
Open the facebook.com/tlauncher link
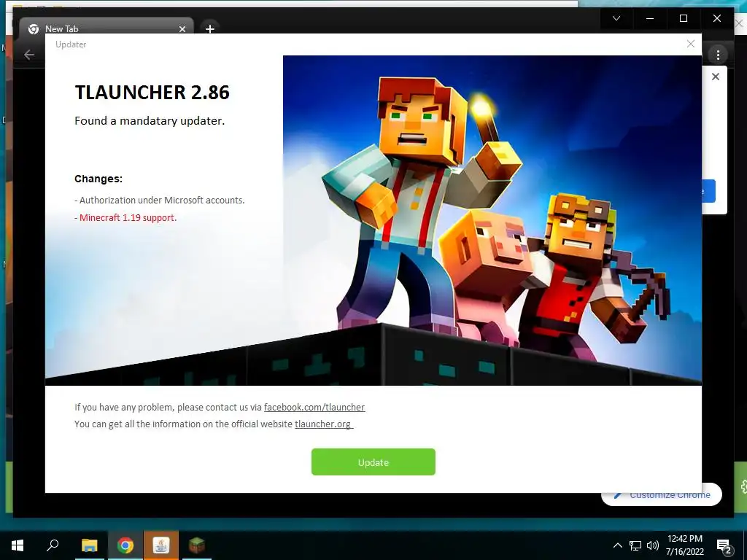[x=314, y=407]
